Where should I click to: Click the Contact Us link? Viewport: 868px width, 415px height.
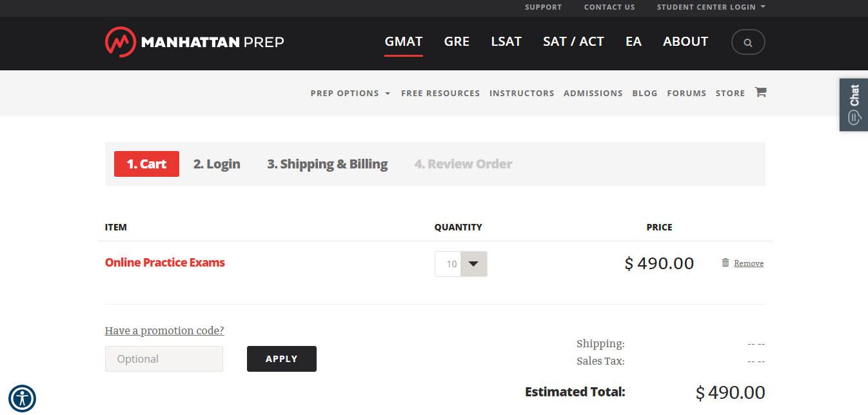tap(609, 7)
